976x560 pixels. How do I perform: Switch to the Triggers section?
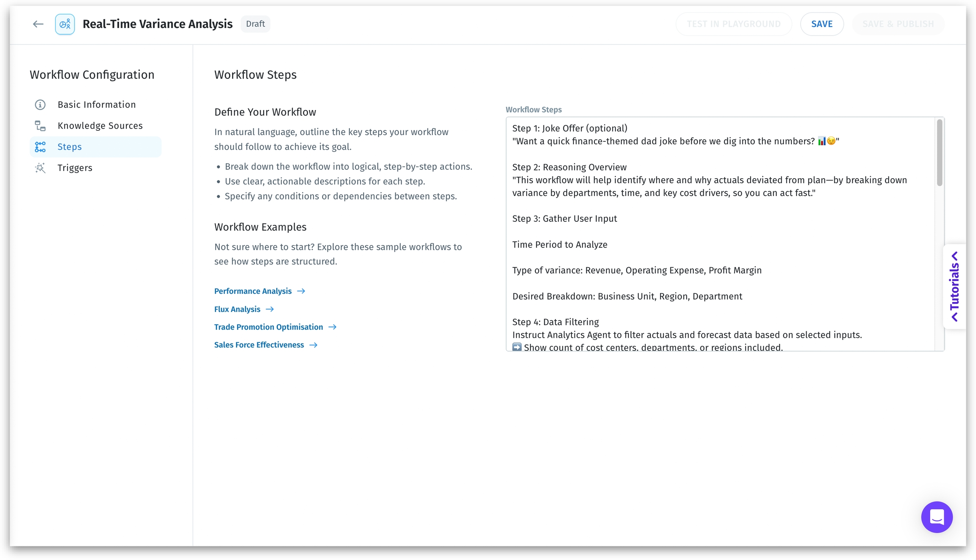[75, 168]
